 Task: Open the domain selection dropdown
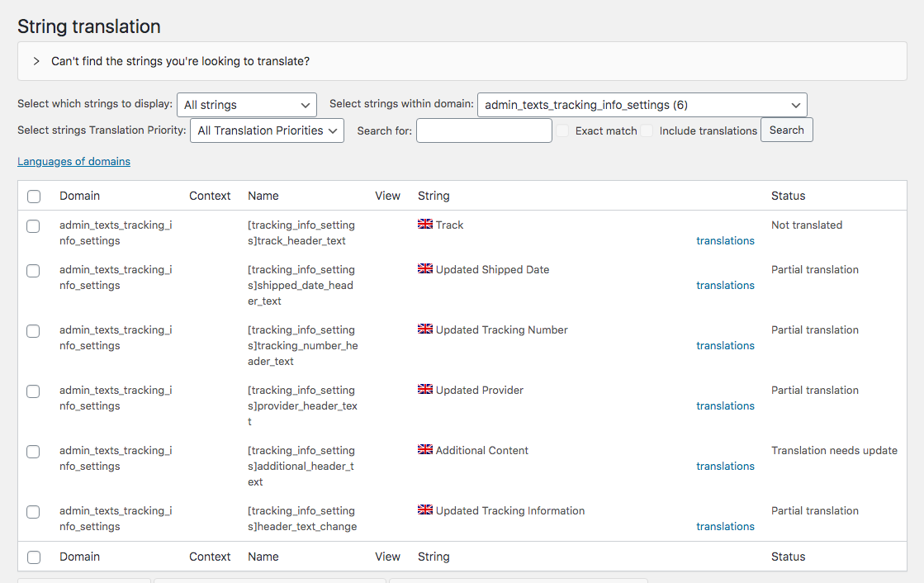click(642, 105)
